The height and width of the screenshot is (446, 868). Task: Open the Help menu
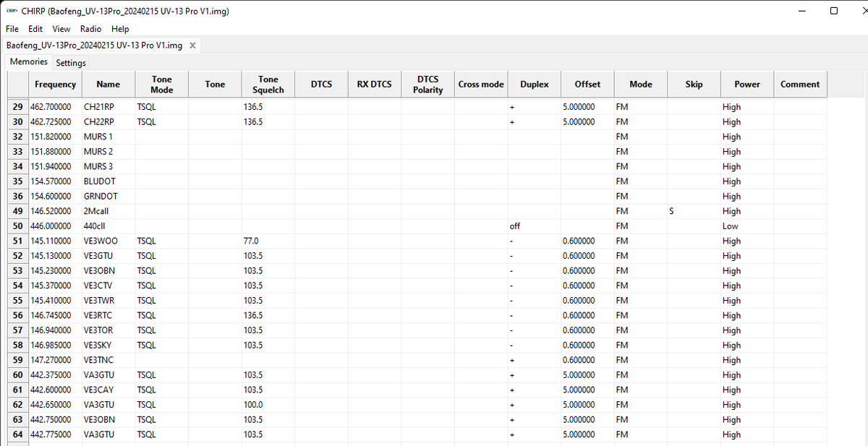click(x=121, y=29)
